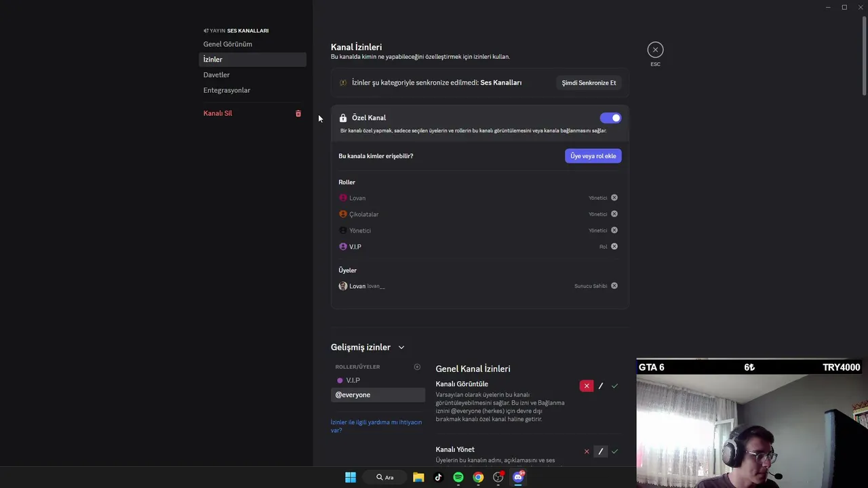Select the V.I.P role in advanced permissions

[x=378, y=380]
